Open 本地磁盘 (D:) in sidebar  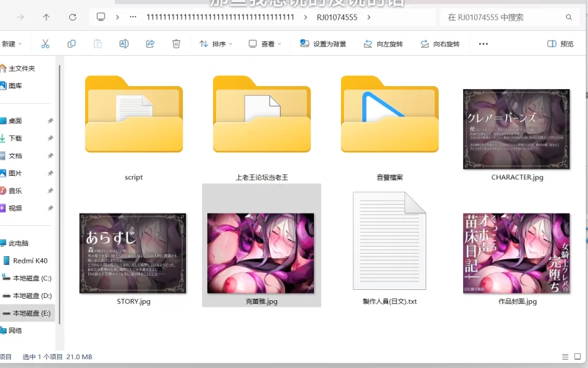click(32, 296)
